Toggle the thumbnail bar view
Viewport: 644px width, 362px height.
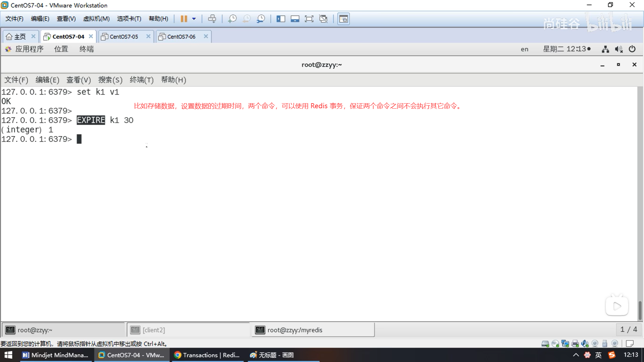(295, 19)
